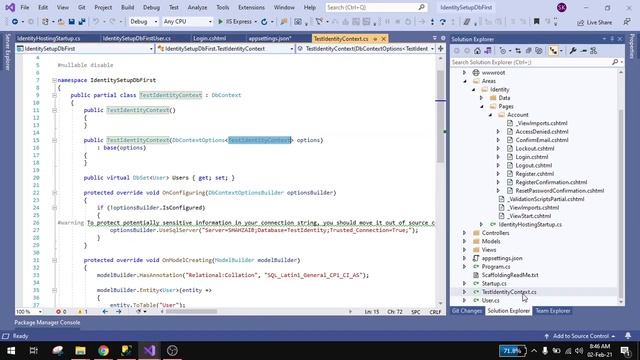The image size is (640, 360).
Task: Click the New Project toolbar icon
Action: click(45, 22)
